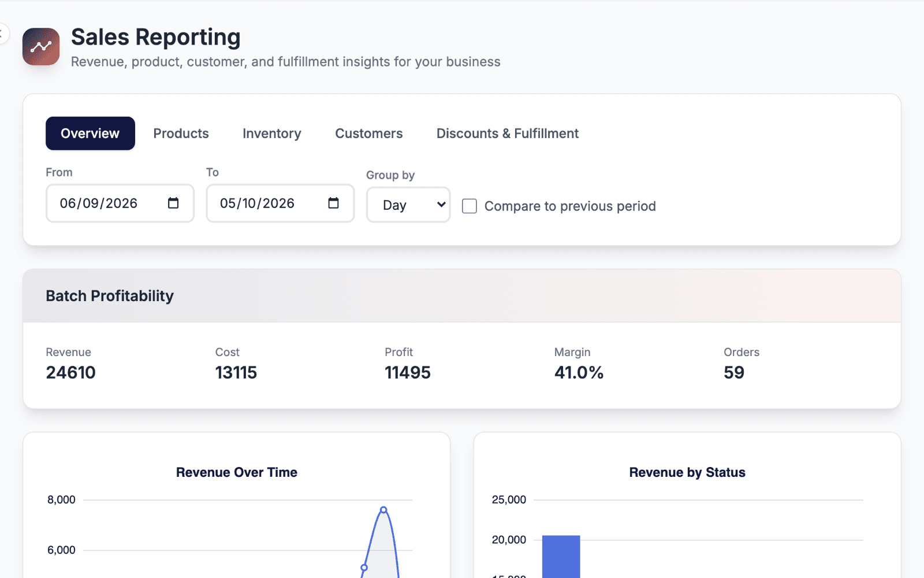924x578 pixels.
Task: Click the From date field 06/09/2026
Action: pyautogui.click(x=120, y=203)
